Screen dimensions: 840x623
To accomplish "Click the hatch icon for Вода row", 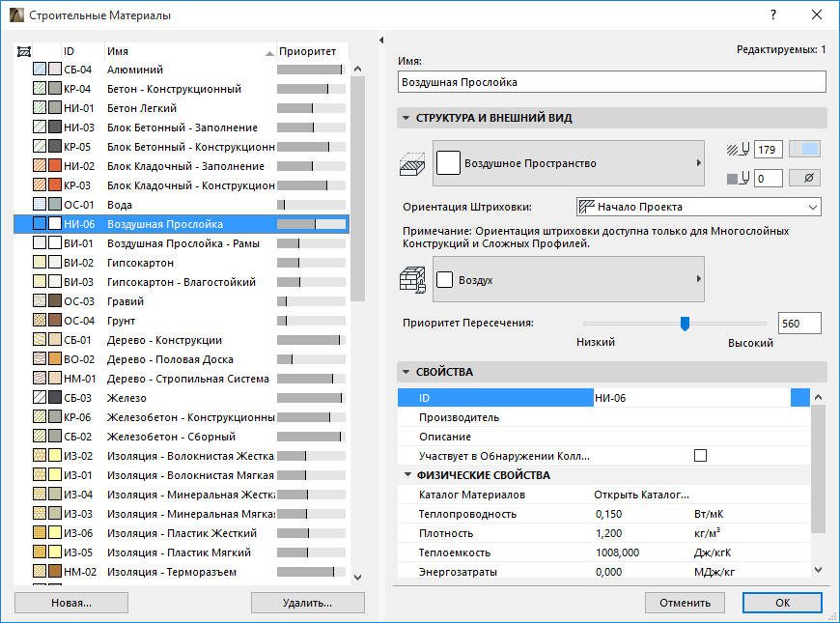I will point(40,204).
